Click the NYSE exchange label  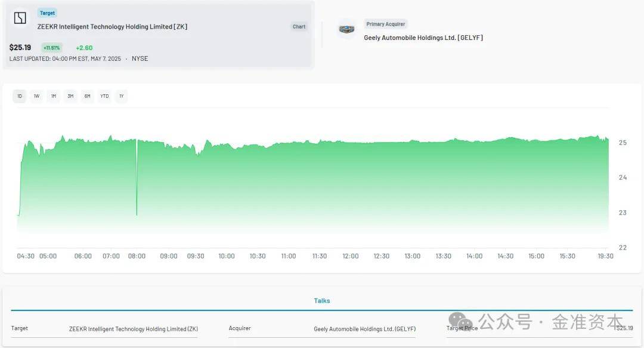pos(140,59)
